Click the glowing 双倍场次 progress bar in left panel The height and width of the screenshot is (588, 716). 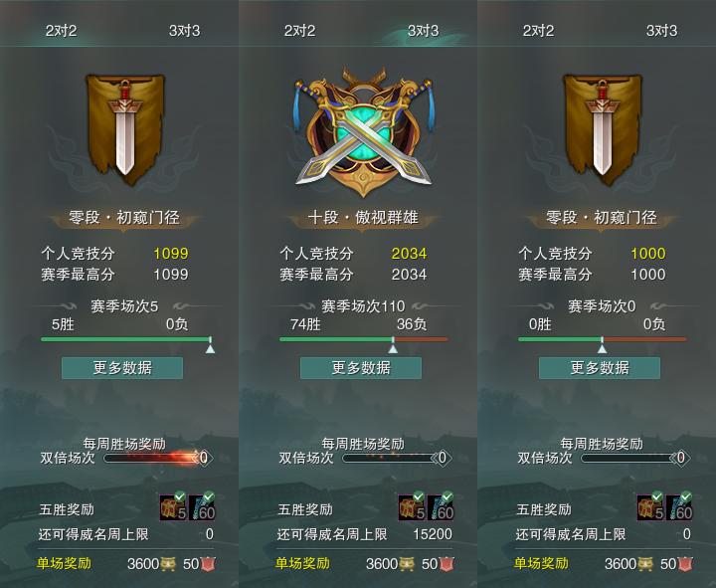point(153,458)
